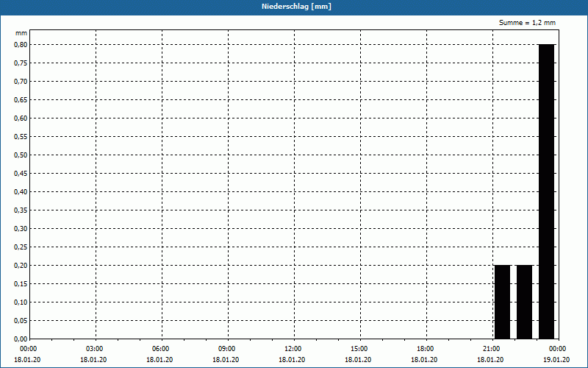588x368 pixels.
Task: Click the first 0,20 mm bar after 21:00
Action: pos(503,302)
